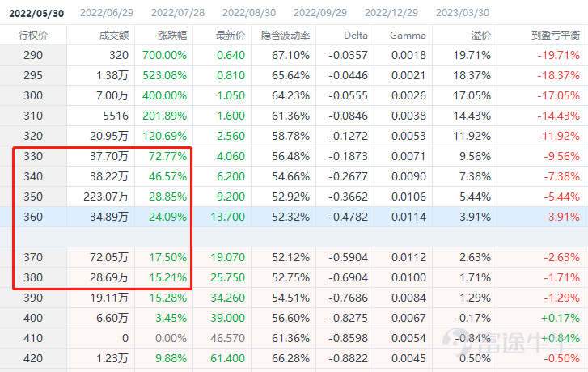The image size is (588, 372).
Task: Sort by the 涨跌幅 column header
Action: [x=172, y=36]
